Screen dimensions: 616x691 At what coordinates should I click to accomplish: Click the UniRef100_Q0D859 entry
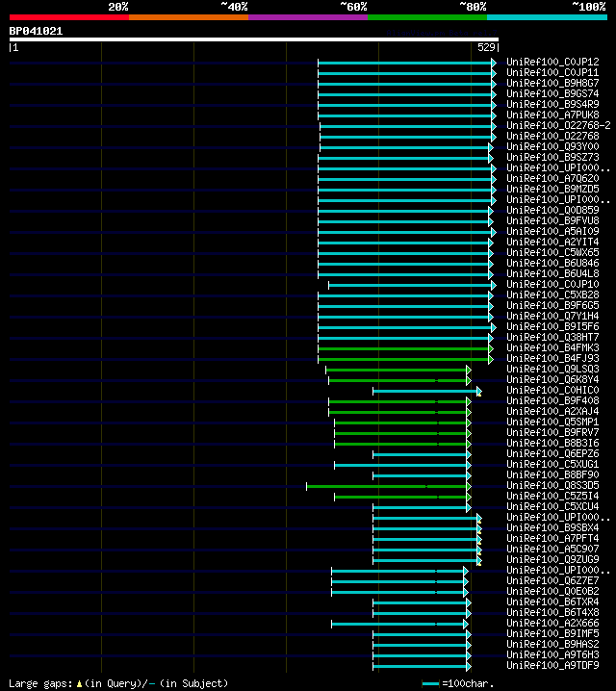coord(552,210)
